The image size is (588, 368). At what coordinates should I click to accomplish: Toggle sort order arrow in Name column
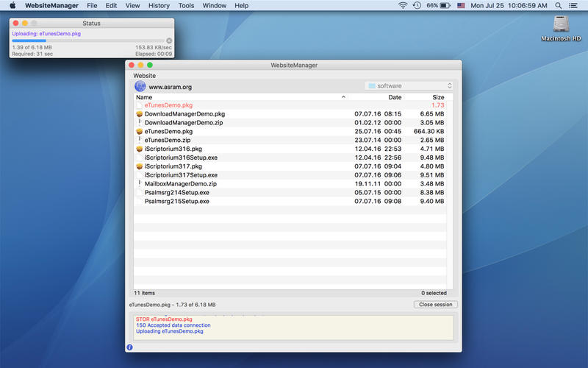coord(343,97)
